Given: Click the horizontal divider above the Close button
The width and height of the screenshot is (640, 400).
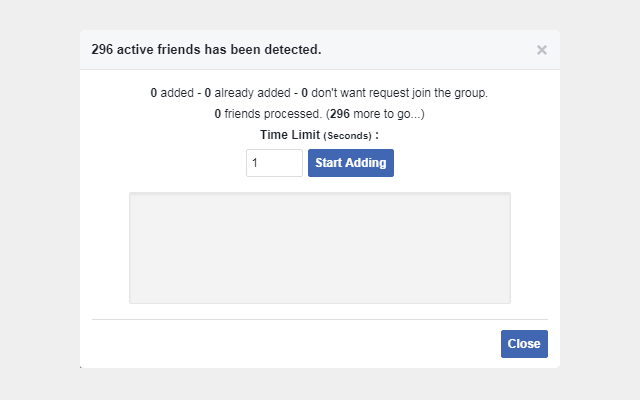Looking at the screenshot, I should 320,320.
